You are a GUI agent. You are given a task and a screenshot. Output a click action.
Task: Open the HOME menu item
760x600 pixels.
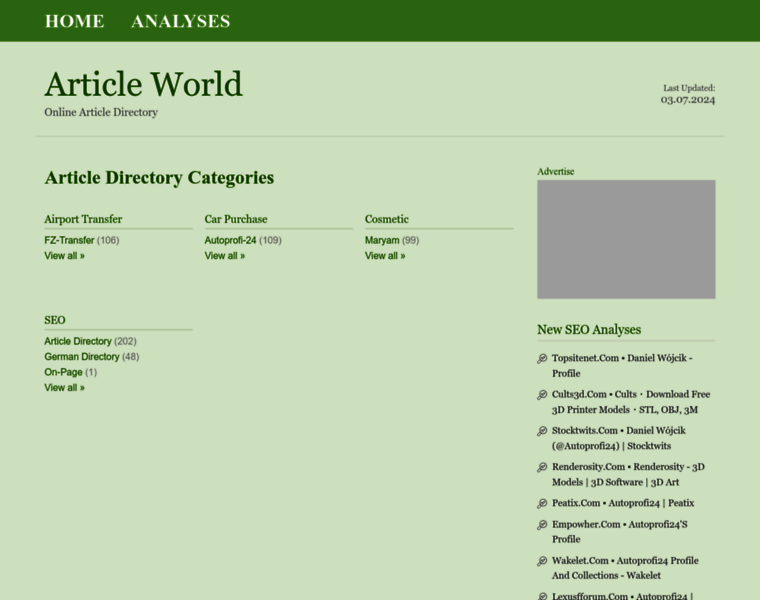click(75, 21)
